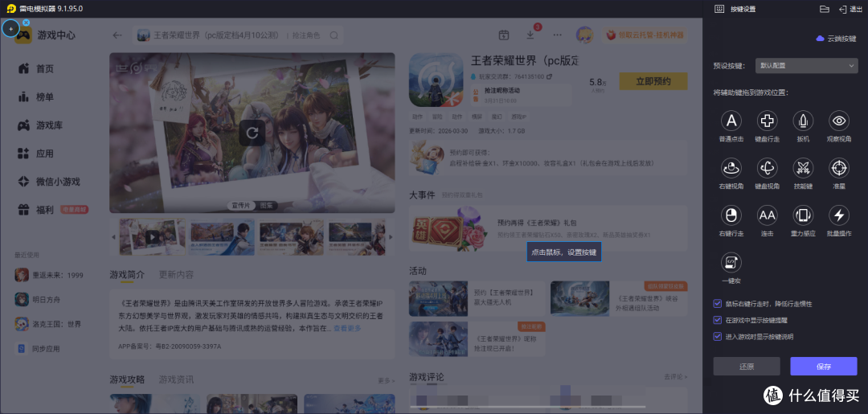Viewport: 868px width, 414px height.
Task: Show next screenshots with the right arrow
Action: coord(391,237)
